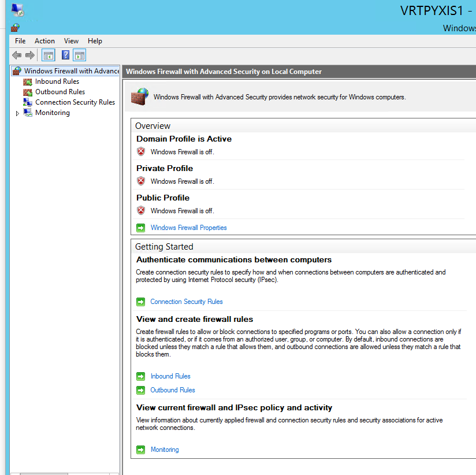Image resolution: width=476 pixels, height=475 pixels.
Task: Click the Overview section header
Action: click(x=153, y=126)
